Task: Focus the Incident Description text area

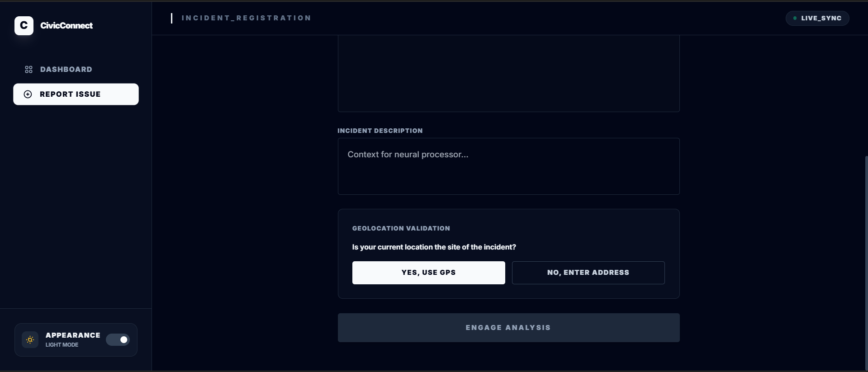Action: point(508,166)
